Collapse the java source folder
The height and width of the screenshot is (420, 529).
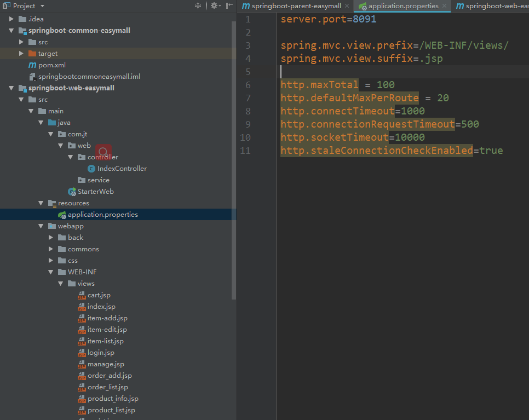(41, 123)
